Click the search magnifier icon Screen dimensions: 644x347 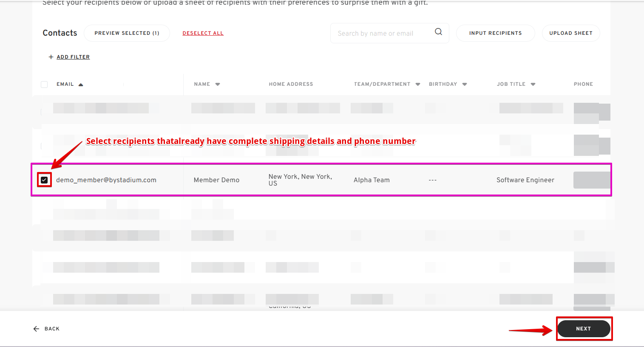(x=438, y=31)
